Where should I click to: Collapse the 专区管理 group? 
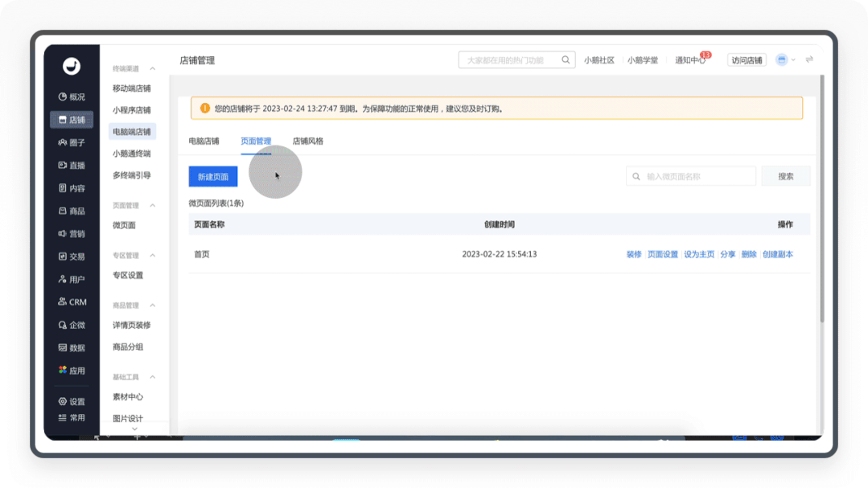(153, 255)
